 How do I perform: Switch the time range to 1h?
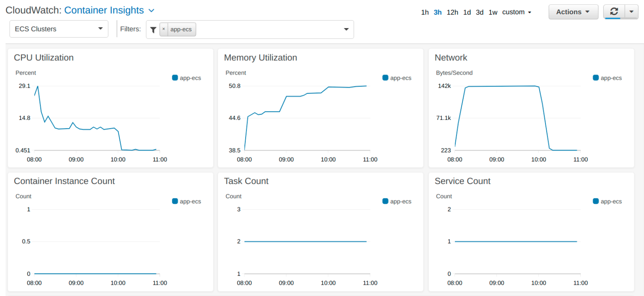point(425,12)
